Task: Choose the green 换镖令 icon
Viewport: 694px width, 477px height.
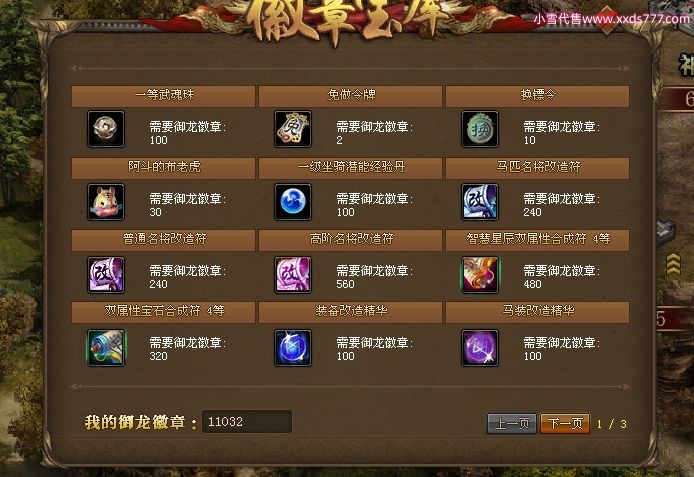Action: (480, 129)
